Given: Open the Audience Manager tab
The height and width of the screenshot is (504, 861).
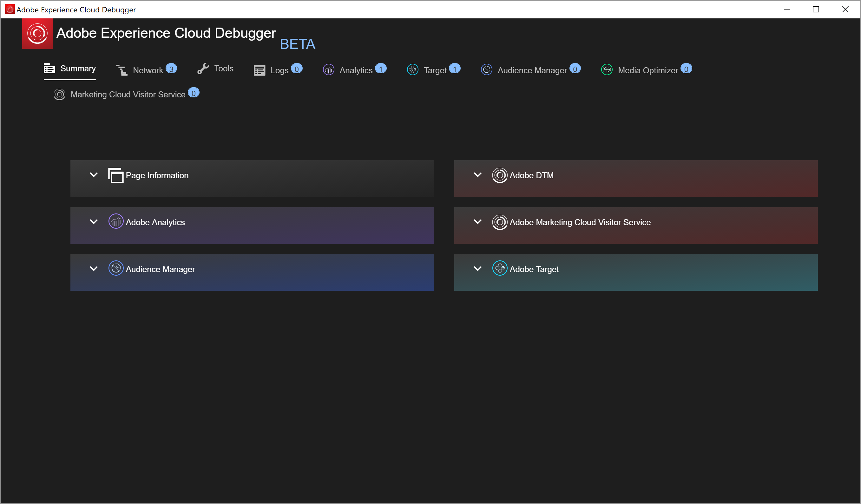Looking at the screenshot, I should (x=532, y=70).
